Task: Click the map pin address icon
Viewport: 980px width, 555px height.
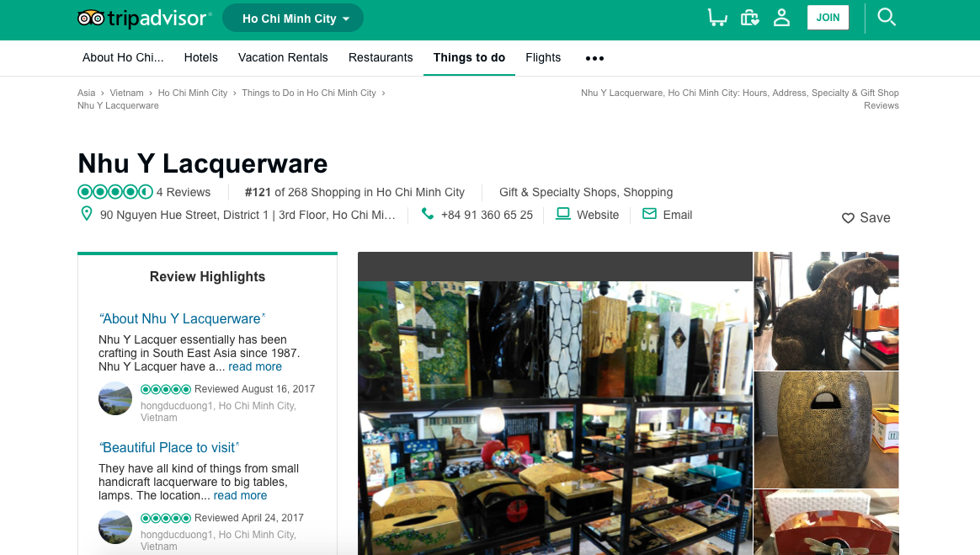Action: coord(87,214)
